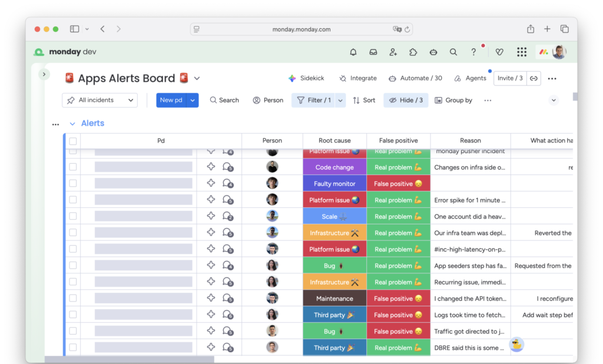Toggle the select-all checkbox in header row

[x=73, y=141]
